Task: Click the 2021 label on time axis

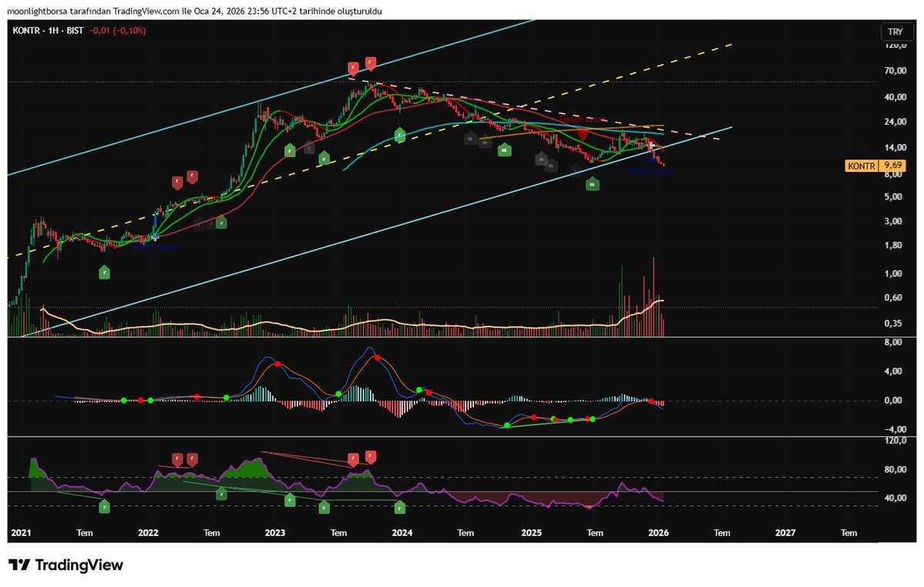Action: click(22, 533)
